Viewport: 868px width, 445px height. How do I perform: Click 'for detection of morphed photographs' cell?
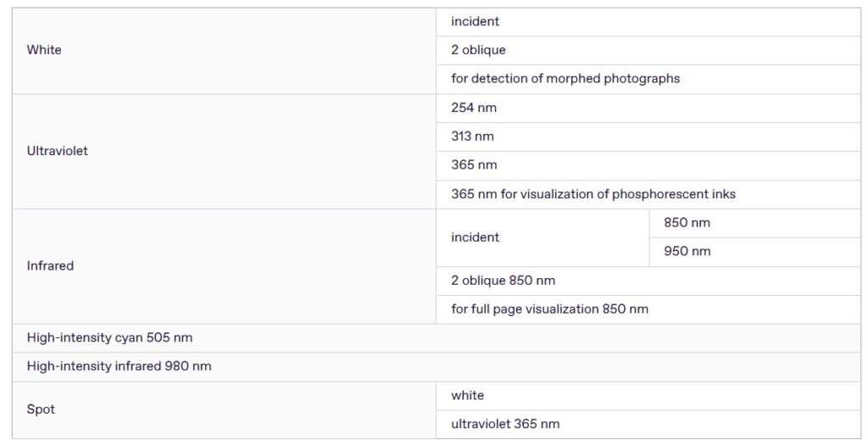pos(565,79)
